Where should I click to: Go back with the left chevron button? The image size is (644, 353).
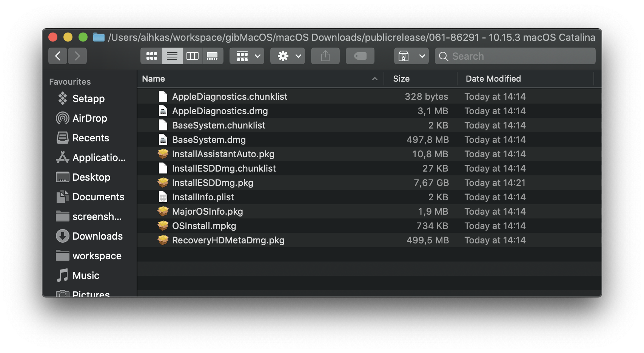pos(58,56)
